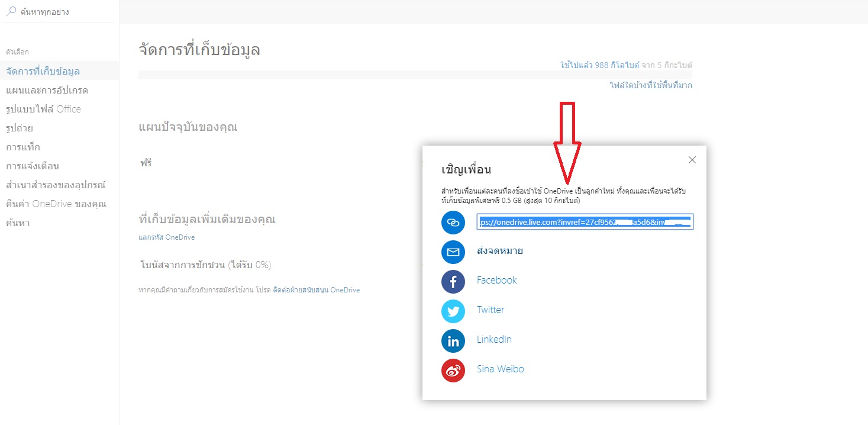868x425 pixels.
Task: Open การแจ้งเตือน settings
Action: [x=33, y=166]
